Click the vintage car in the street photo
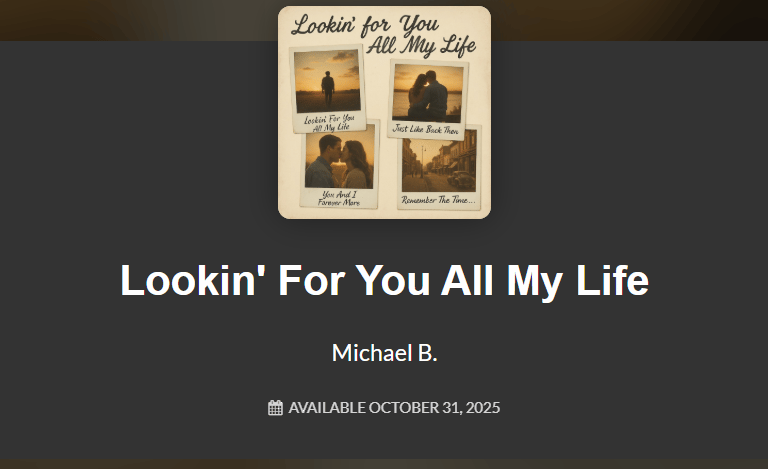 pyautogui.click(x=461, y=180)
